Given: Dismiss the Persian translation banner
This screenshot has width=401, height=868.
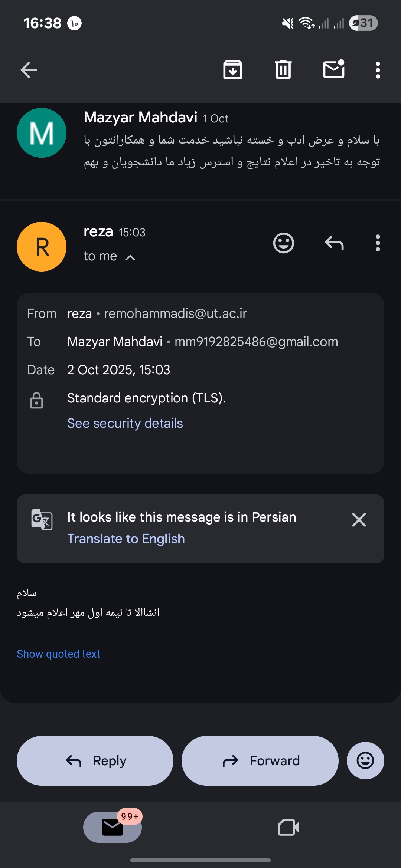Looking at the screenshot, I should pyautogui.click(x=359, y=520).
